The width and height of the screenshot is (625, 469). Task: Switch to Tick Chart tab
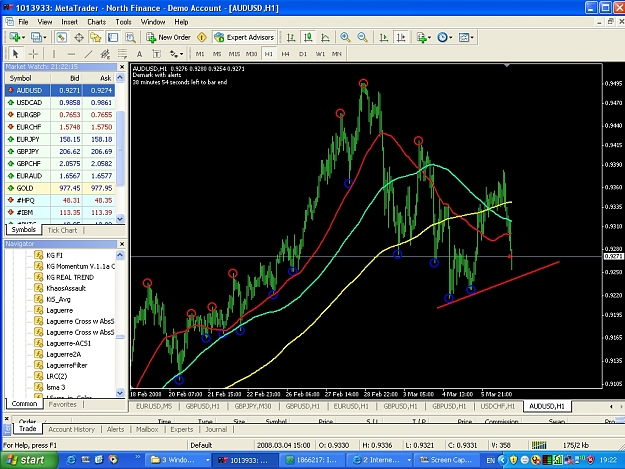point(62,230)
